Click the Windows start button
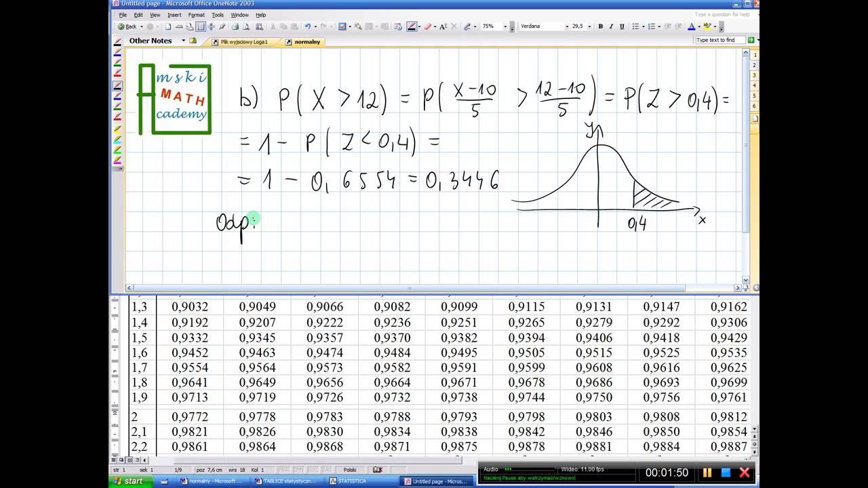Image resolution: width=868 pixels, height=488 pixels. (130, 481)
